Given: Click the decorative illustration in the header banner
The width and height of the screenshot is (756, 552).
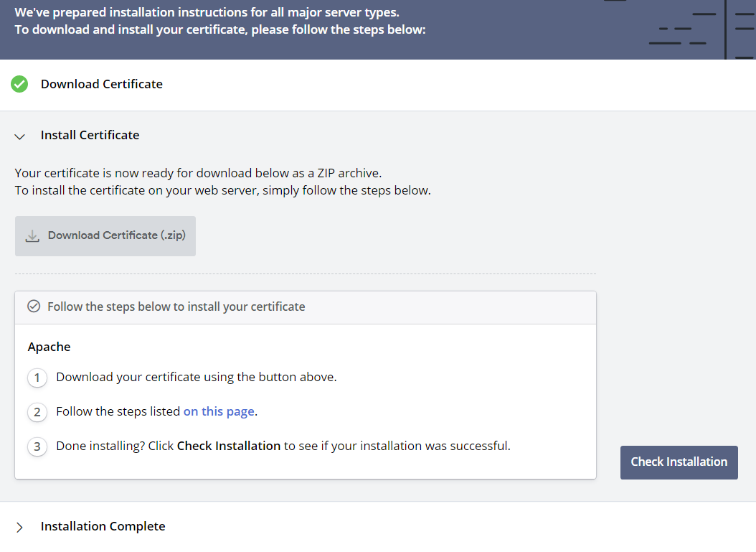Looking at the screenshot, I should click(x=701, y=29).
